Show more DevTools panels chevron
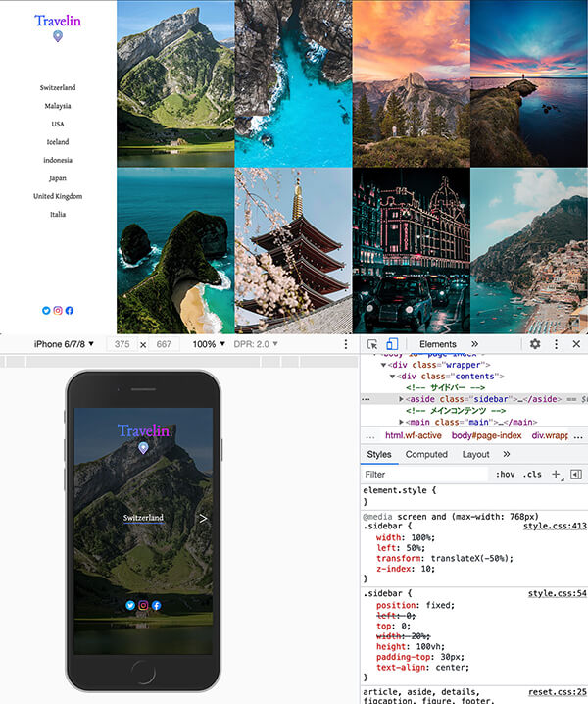The image size is (588, 704). tap(474, 344)
